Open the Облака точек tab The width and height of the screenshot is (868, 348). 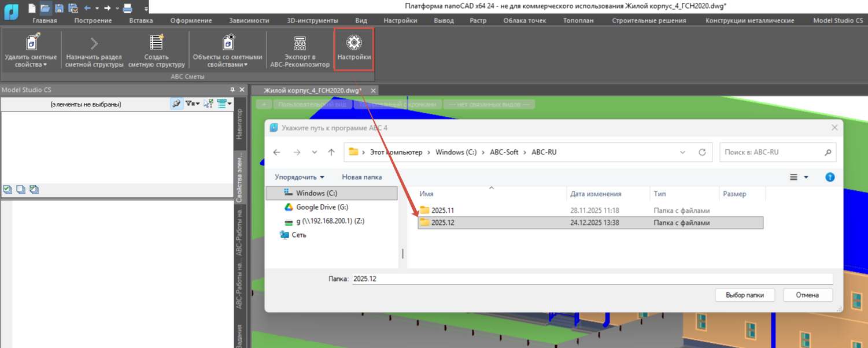[x=525, y=20]
